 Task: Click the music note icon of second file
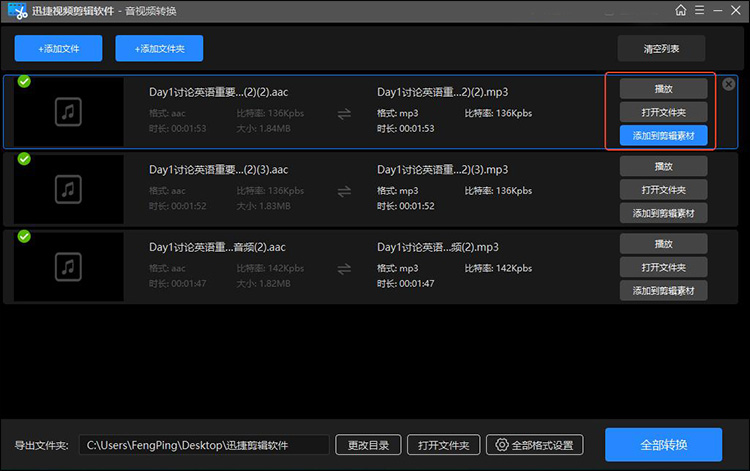pyautogui.click(x=69, y=189)
